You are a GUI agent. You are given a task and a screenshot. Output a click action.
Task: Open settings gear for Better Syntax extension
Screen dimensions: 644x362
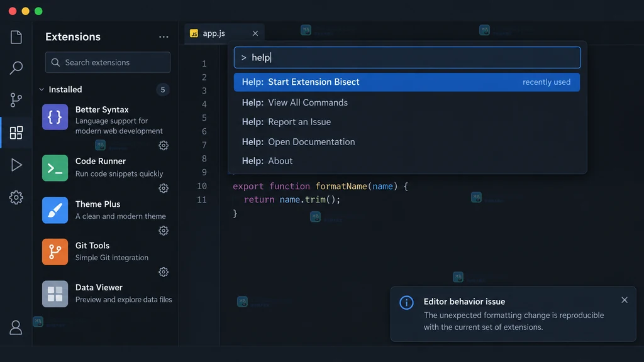pyautogui.click(x=164, y=145)
